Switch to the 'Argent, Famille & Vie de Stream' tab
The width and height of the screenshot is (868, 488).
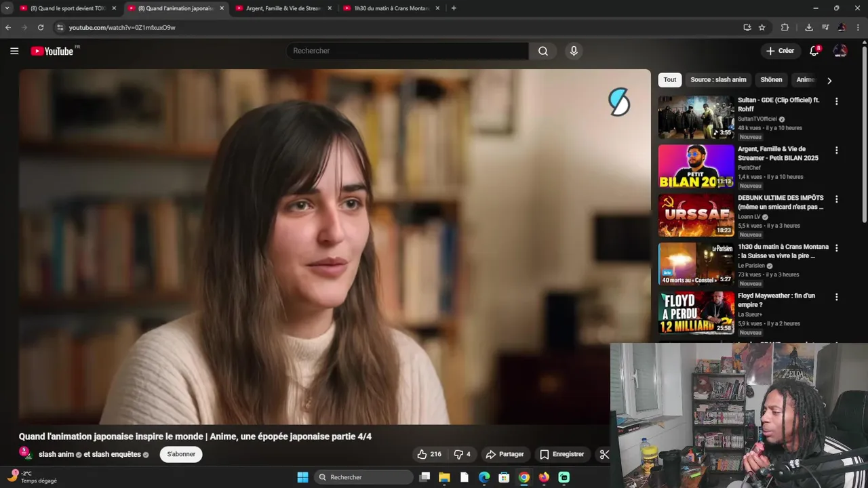click(x=283, y=8)
